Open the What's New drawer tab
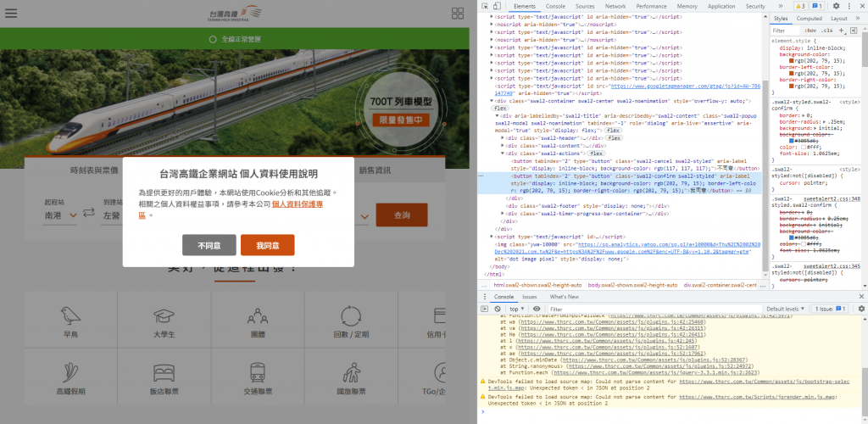The height and width of the screenshot is (424, 868). coord(564,297)
